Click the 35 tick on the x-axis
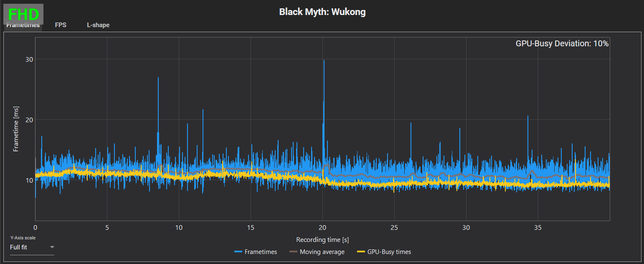The width and height of the screenshot is (644, 264). point(538,228)
